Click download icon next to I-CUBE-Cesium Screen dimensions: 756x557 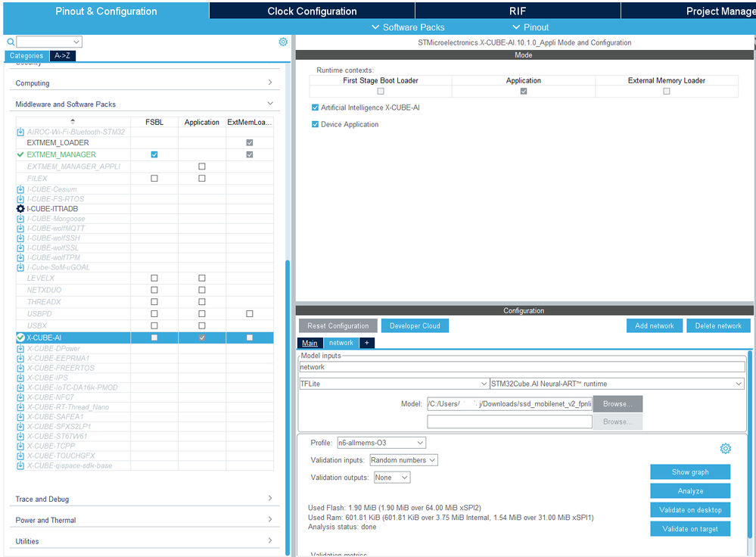tap(20, 189)
